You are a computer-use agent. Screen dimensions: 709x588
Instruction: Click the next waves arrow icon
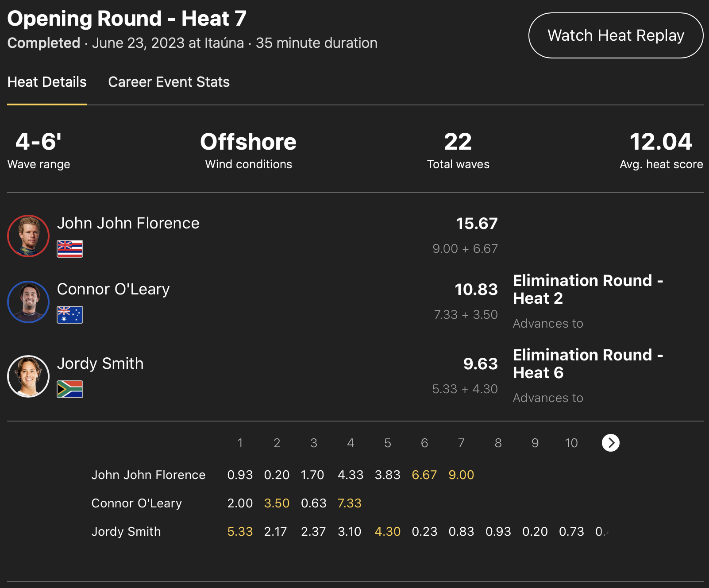pos(610,443)
